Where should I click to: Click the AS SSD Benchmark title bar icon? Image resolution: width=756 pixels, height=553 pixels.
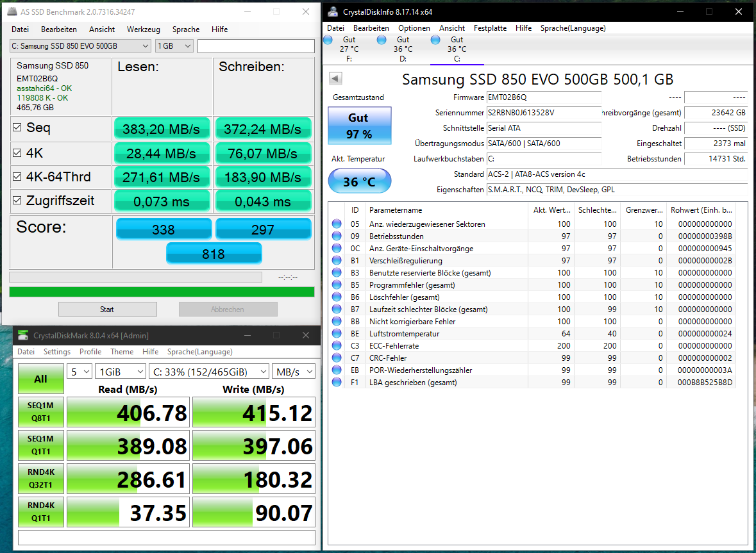tap(13, 12)
